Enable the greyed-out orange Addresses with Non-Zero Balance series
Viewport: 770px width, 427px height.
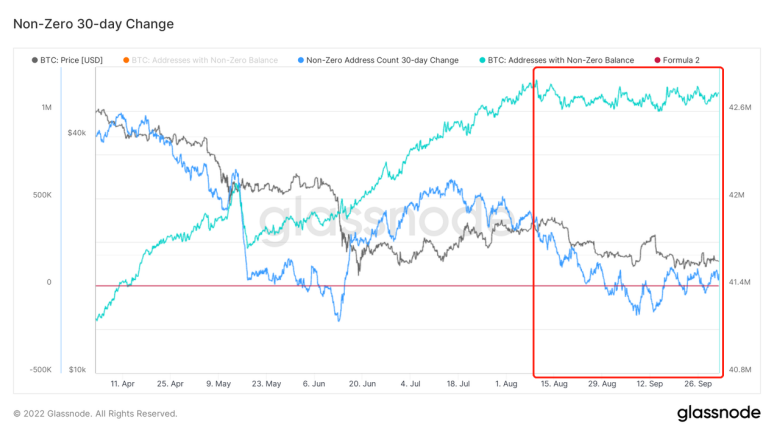pos(201,60)
